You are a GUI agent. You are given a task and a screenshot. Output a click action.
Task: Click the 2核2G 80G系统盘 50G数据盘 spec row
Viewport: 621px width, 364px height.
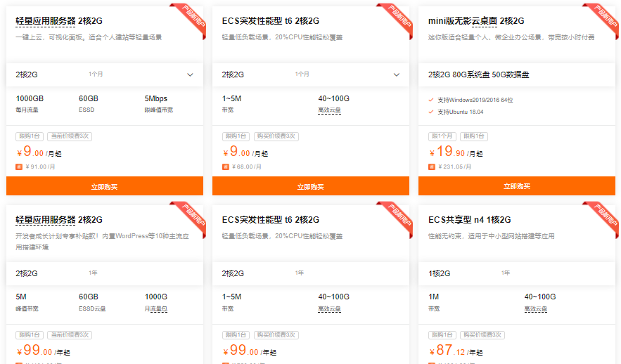(x=517, y=74)
